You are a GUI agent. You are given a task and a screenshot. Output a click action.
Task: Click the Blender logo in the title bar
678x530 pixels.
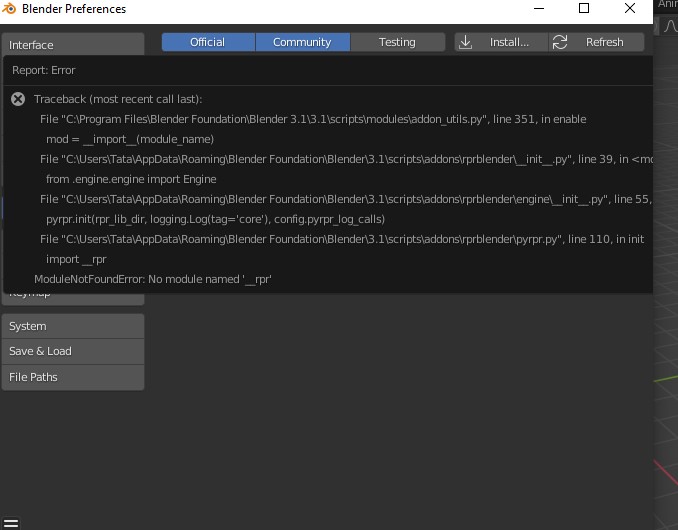pos(9,9)
